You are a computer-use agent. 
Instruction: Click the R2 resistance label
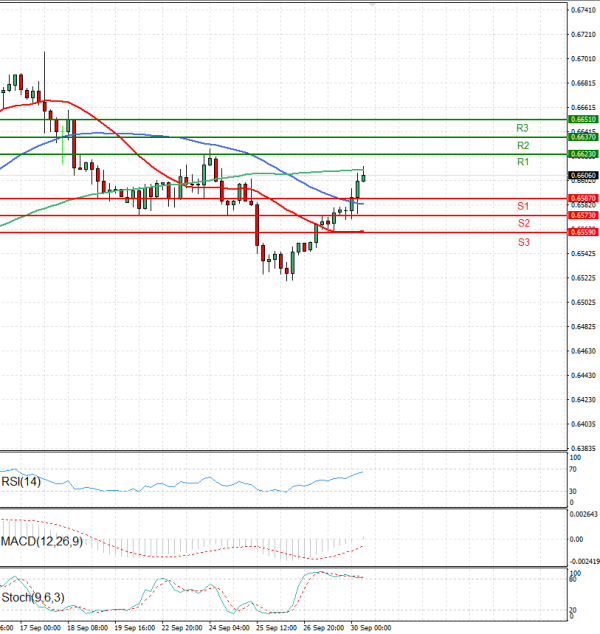click(522, 145)
